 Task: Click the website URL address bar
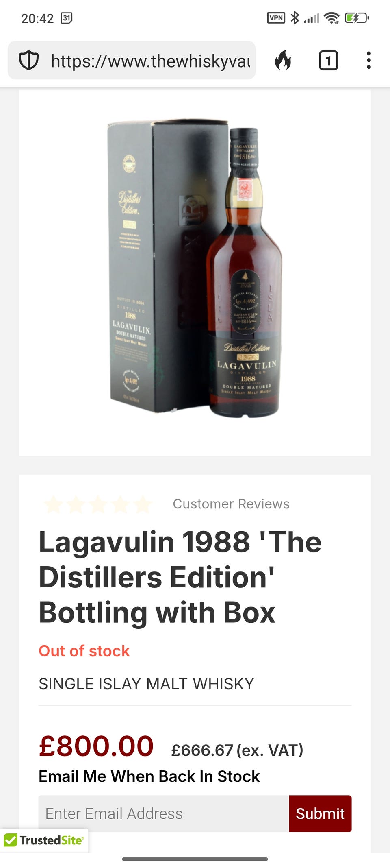(x=132, y=60)
